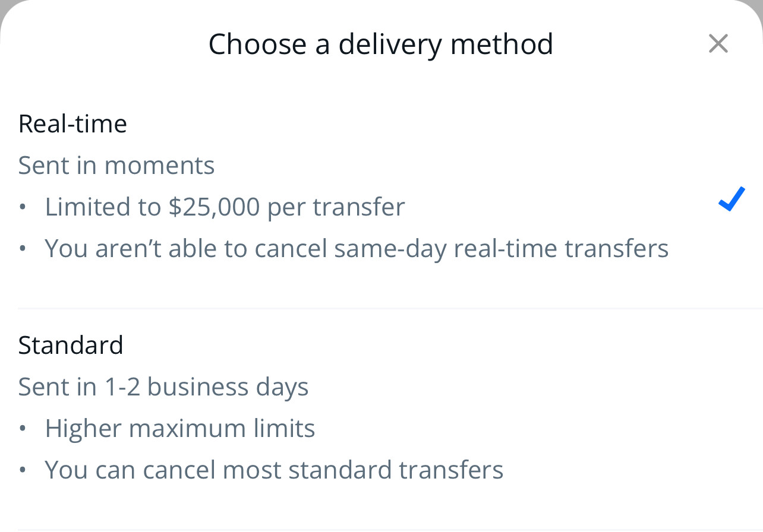Tap the word 'business days' under Standard
The image size is (763, 532).
coord(228,387)
